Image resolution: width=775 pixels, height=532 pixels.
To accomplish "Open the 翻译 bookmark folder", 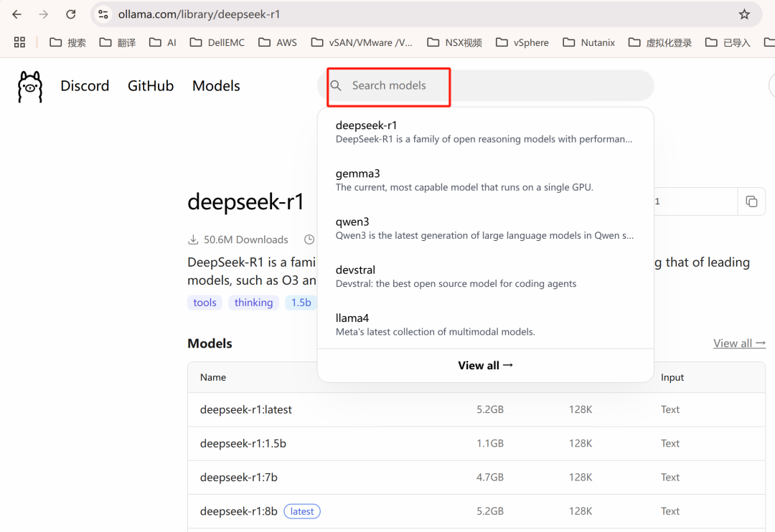I will tap(117, 42).
